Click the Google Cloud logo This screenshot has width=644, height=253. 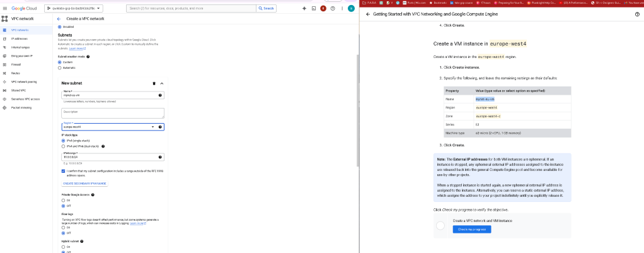pos(24,8)
